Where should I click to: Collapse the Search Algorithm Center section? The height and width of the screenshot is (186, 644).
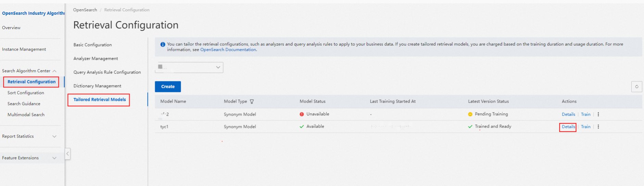pos(54,71)
